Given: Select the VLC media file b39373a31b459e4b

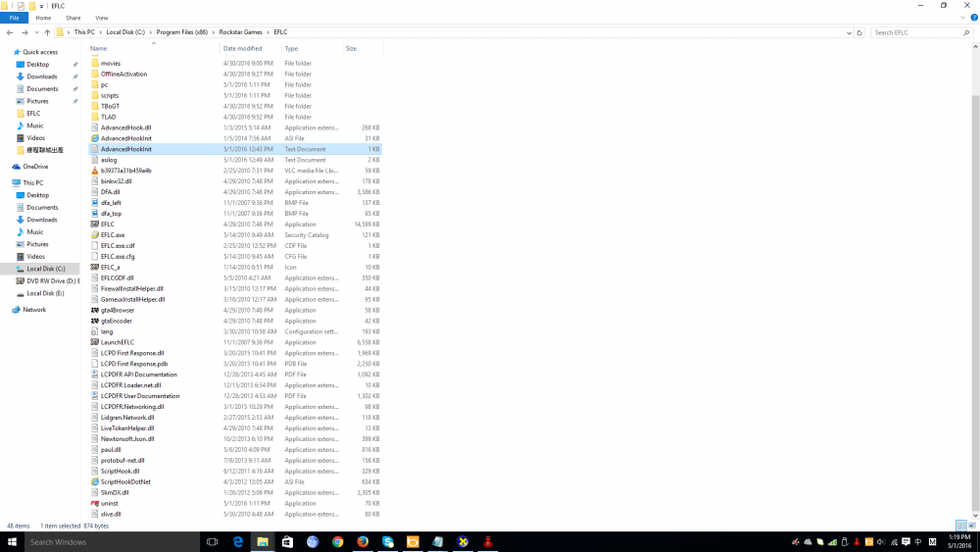Looking at the screenshot, I should pos(125,171).
